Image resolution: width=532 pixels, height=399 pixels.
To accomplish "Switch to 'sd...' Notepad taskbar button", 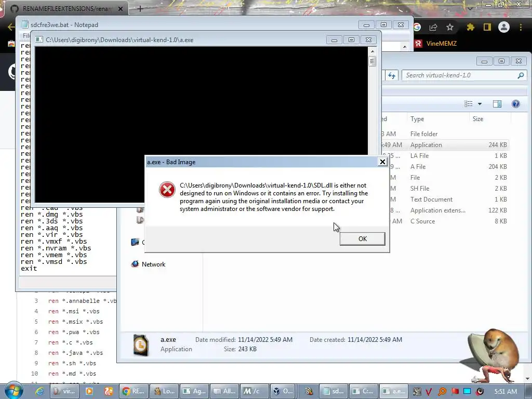I will (333, 391).
